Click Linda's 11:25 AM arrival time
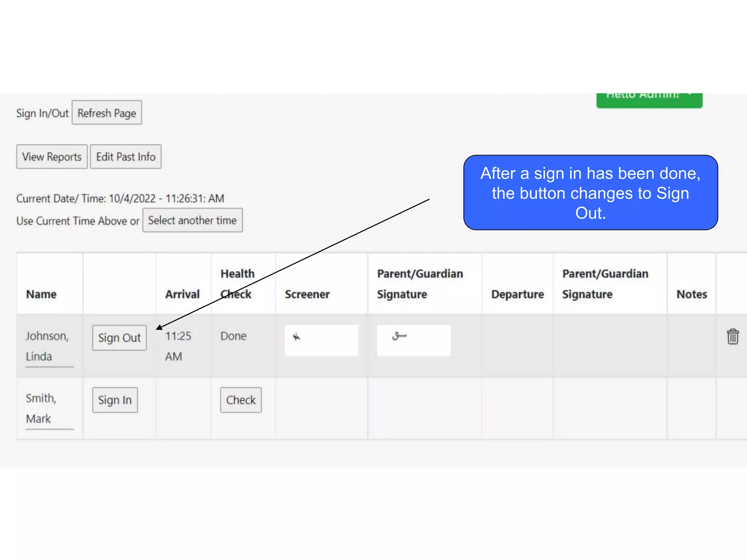 (178, 346)
